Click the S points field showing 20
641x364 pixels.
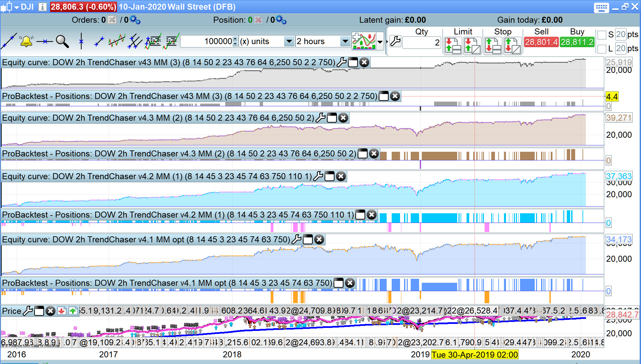tap(621, 34)
